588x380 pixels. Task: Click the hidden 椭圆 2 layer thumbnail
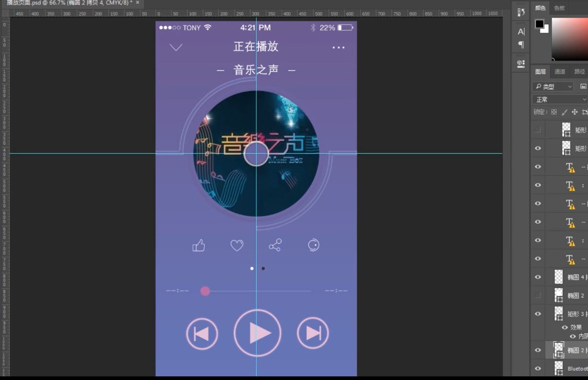(x=558, y=296)
